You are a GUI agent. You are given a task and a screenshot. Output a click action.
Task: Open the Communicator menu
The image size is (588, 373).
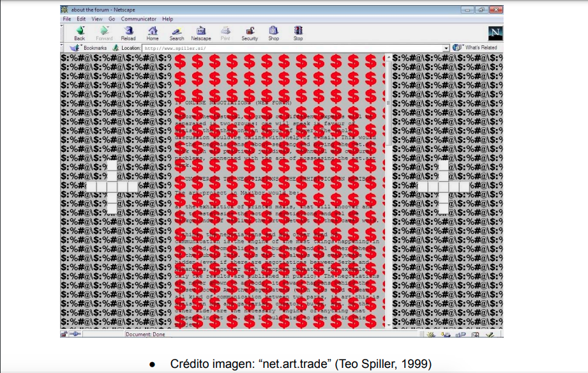(139, 19)
